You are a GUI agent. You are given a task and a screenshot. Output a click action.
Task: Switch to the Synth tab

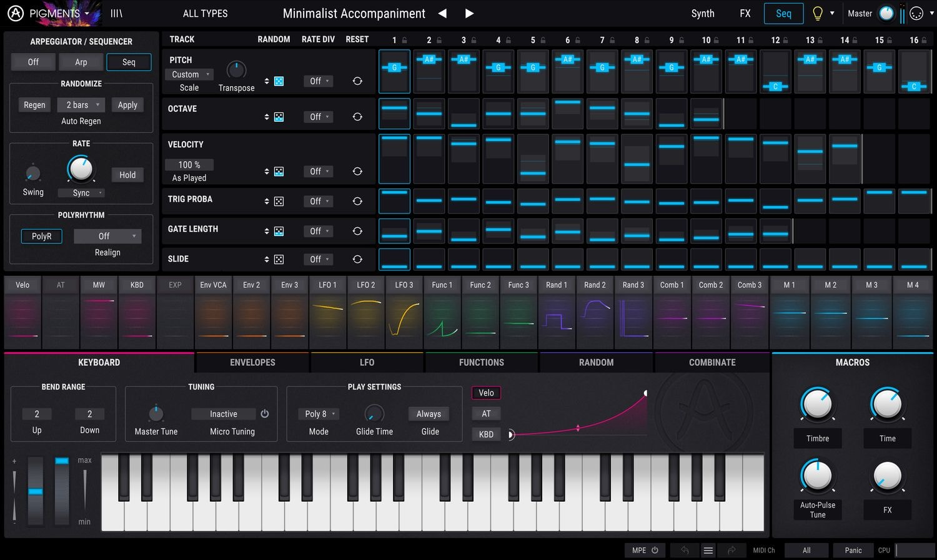coord(703,13)
